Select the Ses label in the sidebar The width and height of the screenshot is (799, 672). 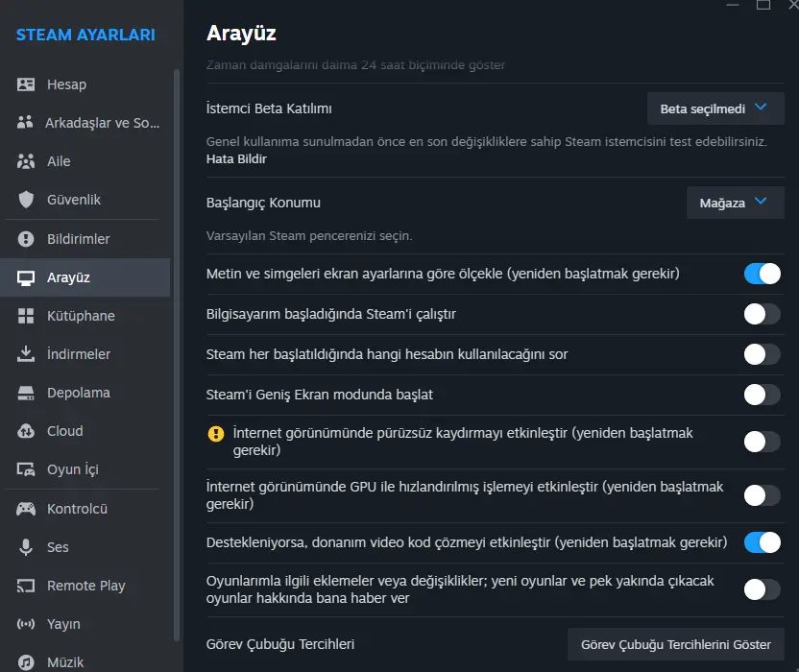(58, 547)
